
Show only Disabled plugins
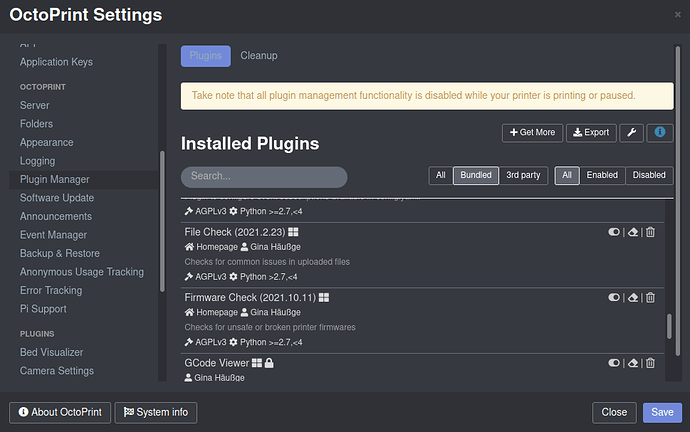point(649,175)
